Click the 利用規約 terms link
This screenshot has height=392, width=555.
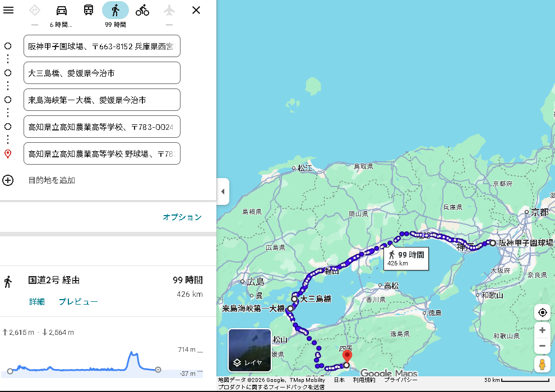pyautogui.click(x=364, y=380)
